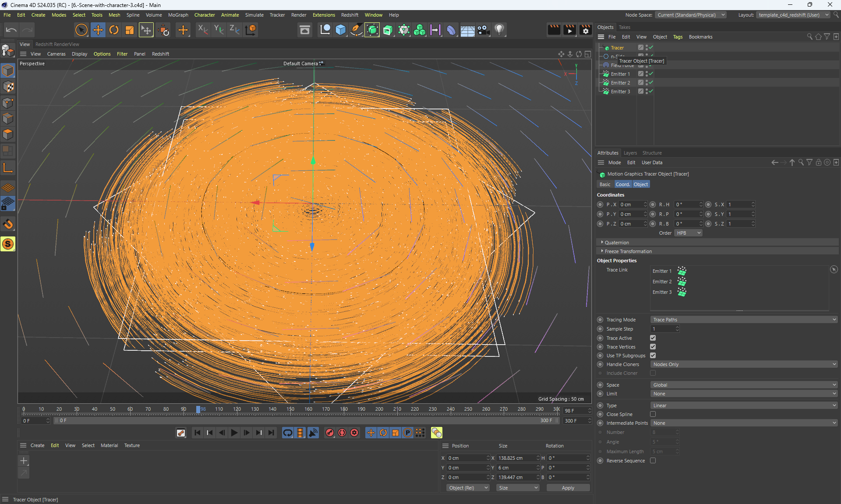Enable the Close Spline checkbox

click(x=653, y=414)
